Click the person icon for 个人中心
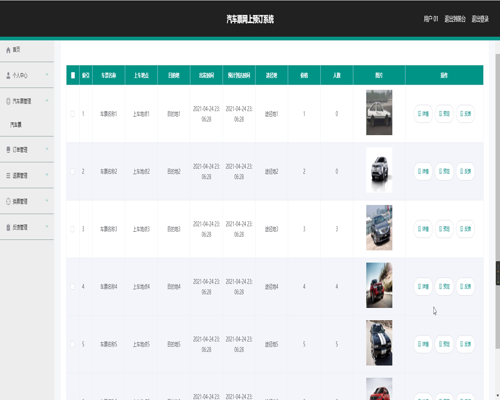 click(8, 76)
